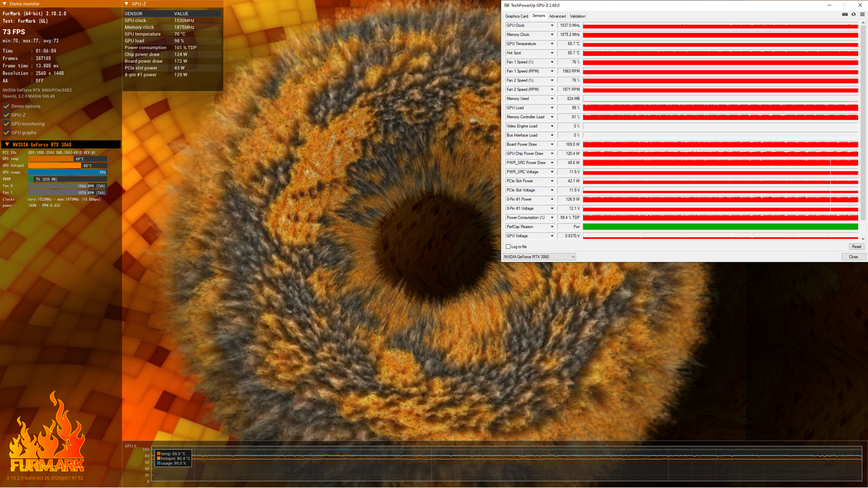Open the GPU Chip Power Draw dropdown

pos(552,154)
